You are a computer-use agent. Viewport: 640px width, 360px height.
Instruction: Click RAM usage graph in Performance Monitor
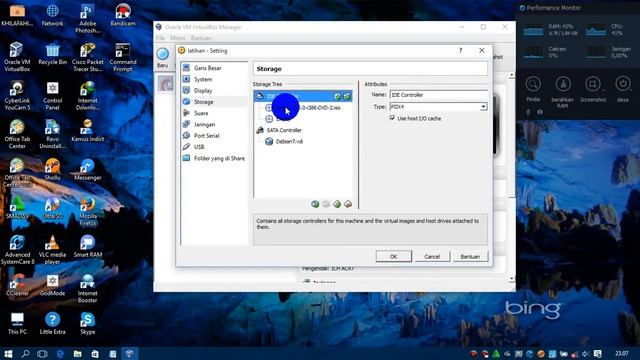coord(533,31)
